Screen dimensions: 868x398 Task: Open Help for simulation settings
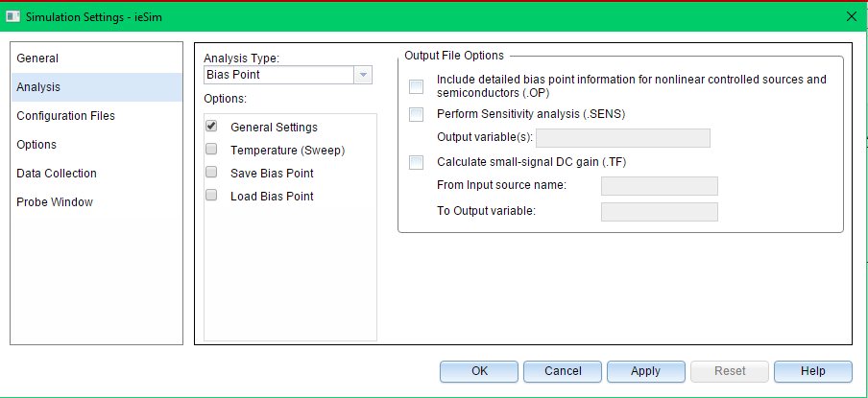(813, 371)
